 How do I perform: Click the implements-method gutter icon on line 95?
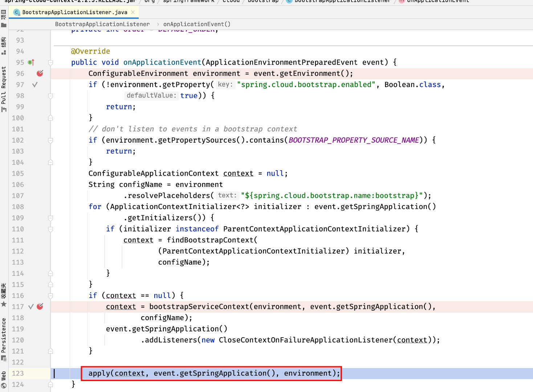[x=31, y=62]
